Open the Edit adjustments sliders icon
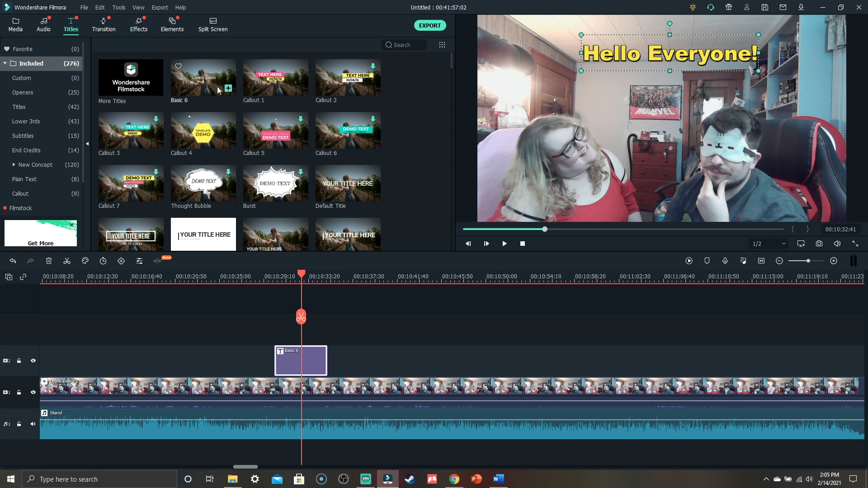 (139, 261)
